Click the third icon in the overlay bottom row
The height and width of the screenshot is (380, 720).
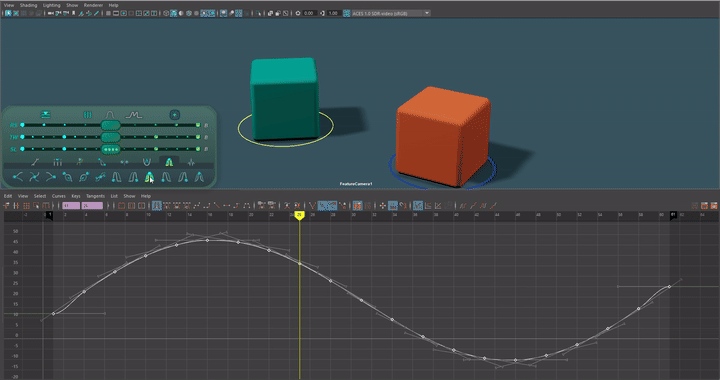tap(51, 177)
